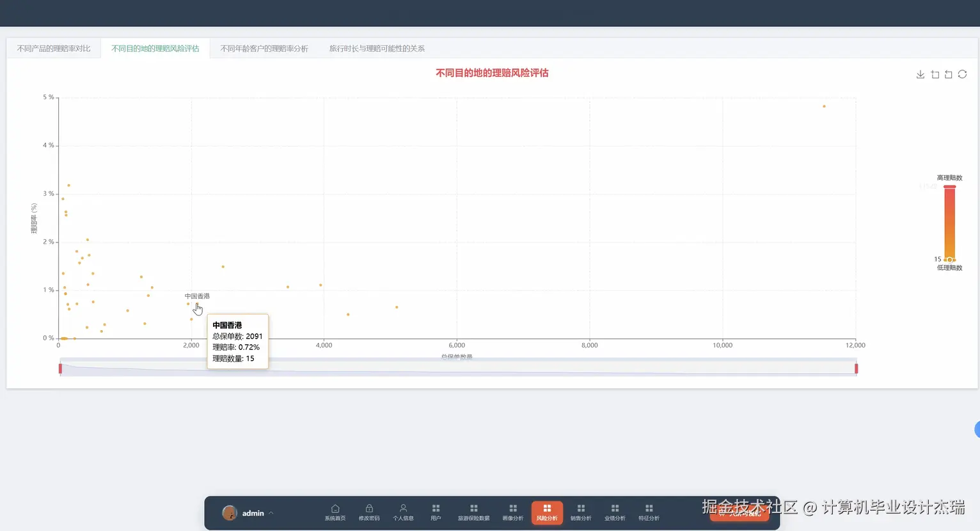The width and height of the screenshot is (980, 531).
Task: Click the top handle of the 高理赔数 legend
Action: click(x=950, y=187)
